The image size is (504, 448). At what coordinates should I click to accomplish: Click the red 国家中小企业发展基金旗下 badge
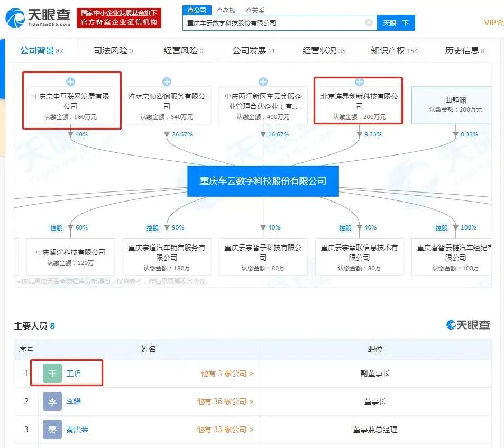click(119, 17)
